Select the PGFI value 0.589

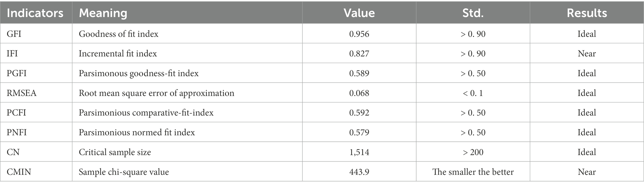pyautogui.click(x=359, y=73)
